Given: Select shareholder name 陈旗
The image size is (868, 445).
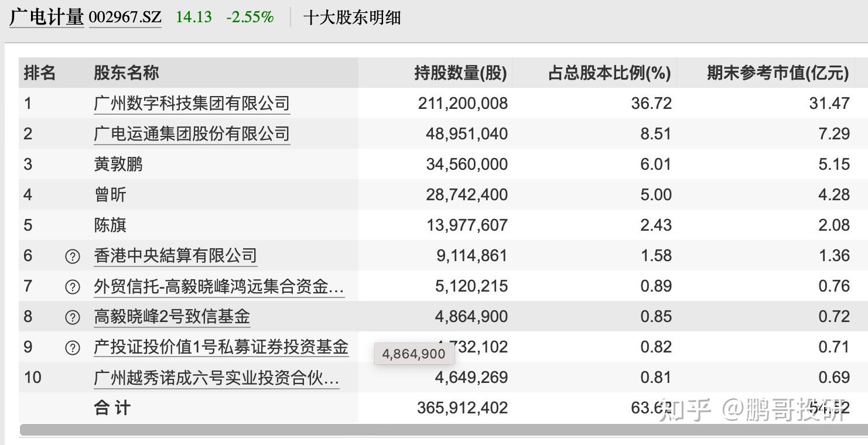Looking at the screenshot, I should click(x=110, y=225).
